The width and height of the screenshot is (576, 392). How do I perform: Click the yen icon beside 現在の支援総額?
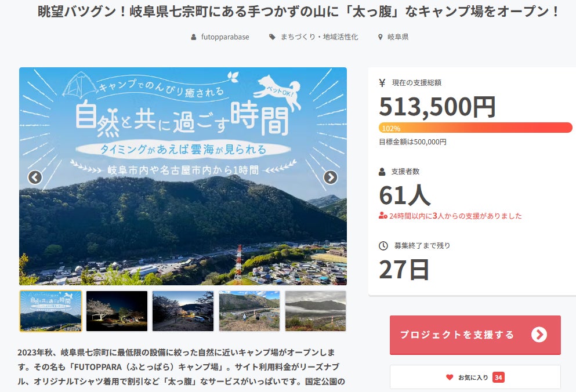point(382,83)
